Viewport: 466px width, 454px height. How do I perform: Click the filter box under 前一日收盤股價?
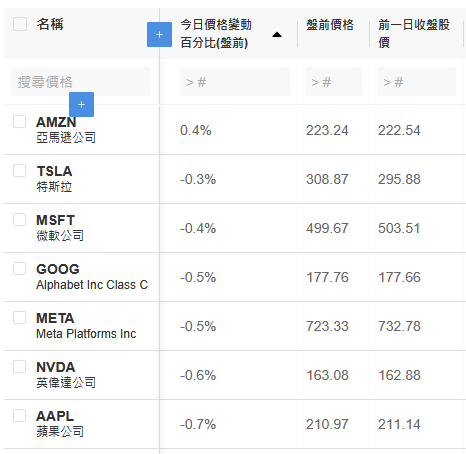click(x=416, y=82)
